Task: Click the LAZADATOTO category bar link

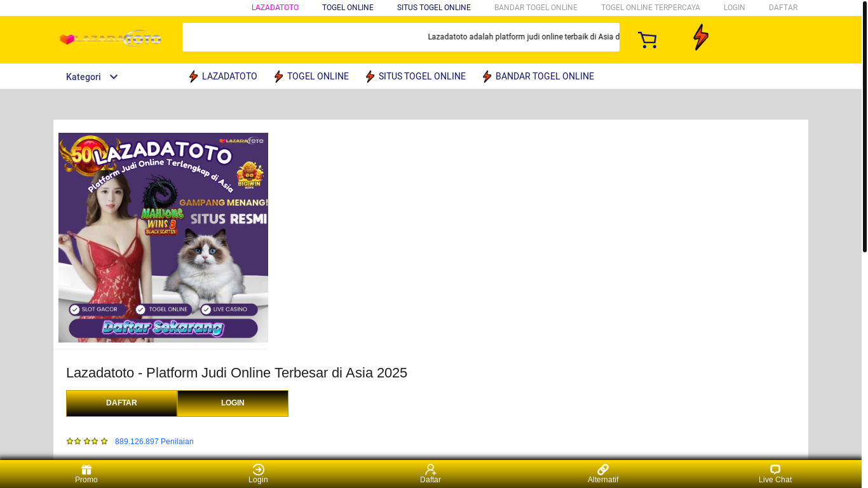Action: (x=229, y=76)
